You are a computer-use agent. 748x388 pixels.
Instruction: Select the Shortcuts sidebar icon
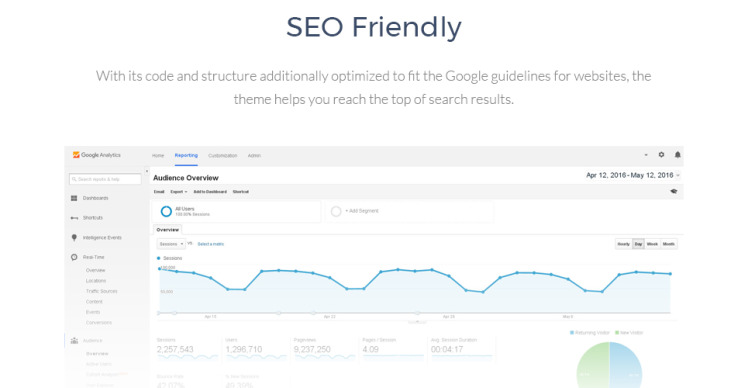(74, 218)
